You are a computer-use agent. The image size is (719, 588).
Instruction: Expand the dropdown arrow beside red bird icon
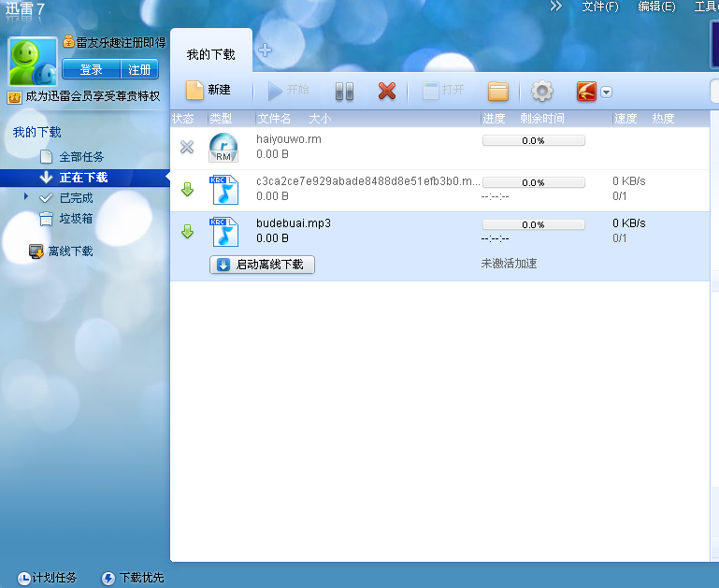click(x=606, y=93)
